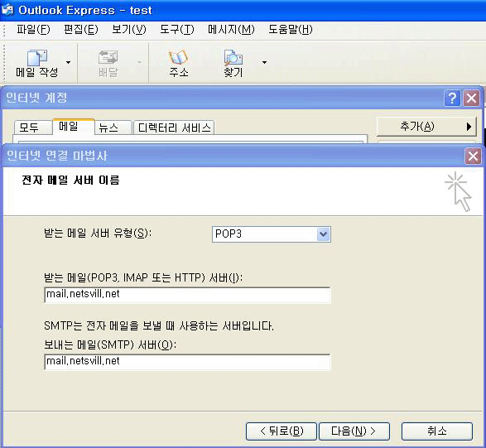The width and height of the screenshot is (486, 448).
Task: Click the 취소 cancel button
Action: click(437, 431)
